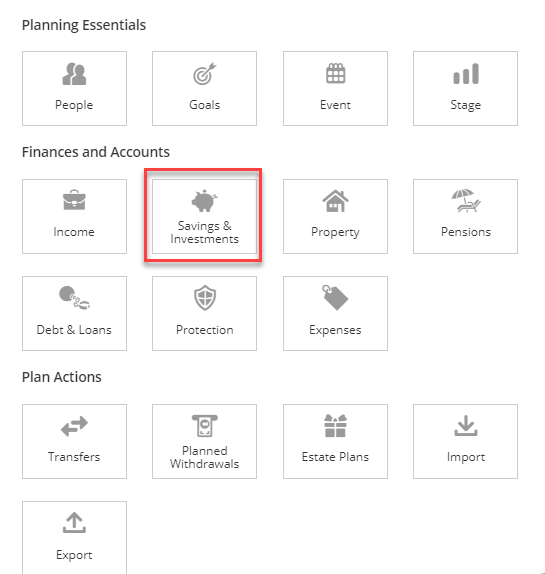This screenshot has width=545, height=574.
Task: Click the Estate Plans label text
Action: (335, 457)
